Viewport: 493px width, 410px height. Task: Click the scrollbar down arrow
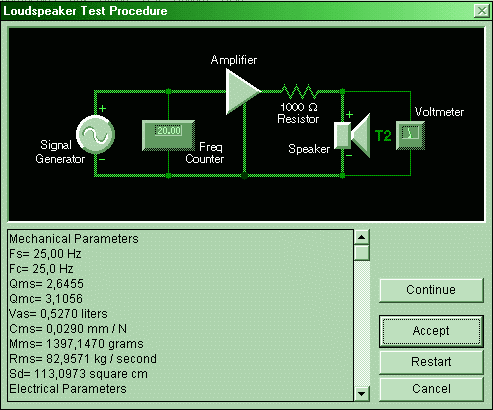tap(362, 394)
